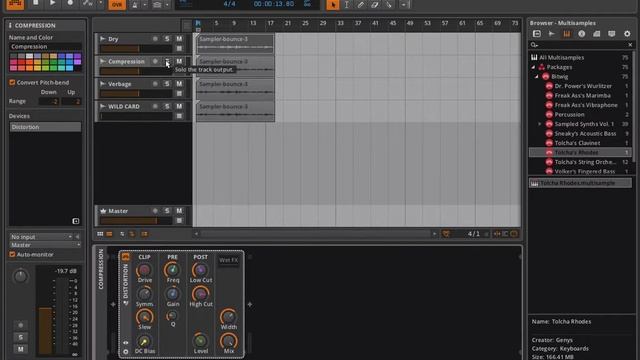The width and height of the screenshot is (640, 360).
Task: Adjust the Compression track volume slider
Action: 136,71
